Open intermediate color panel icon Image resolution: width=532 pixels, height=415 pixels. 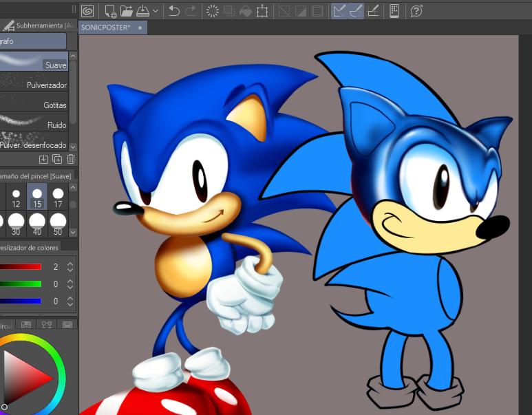(47, 325)
